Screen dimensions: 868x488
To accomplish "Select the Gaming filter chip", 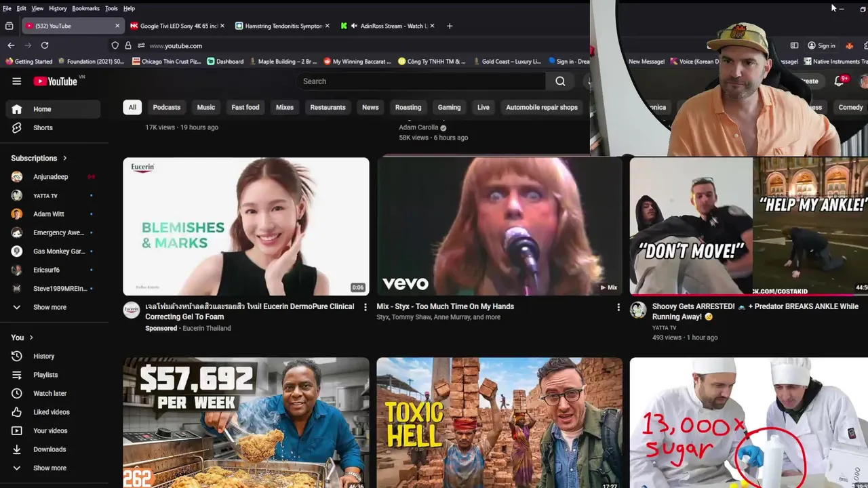I will coord(449,107).
